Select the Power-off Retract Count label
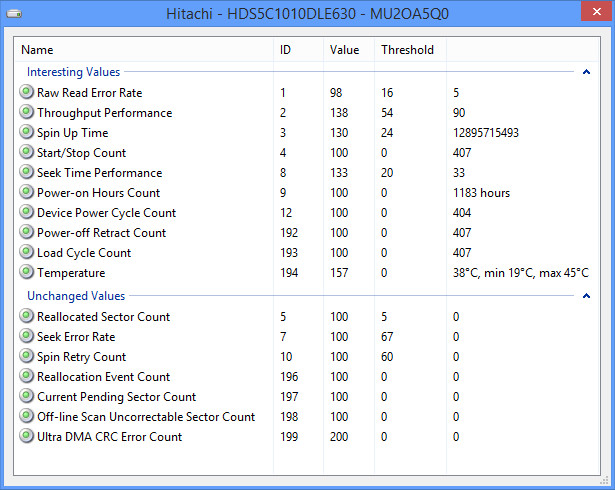This screenshot has height=490, width=615. (x=102, y=233)
